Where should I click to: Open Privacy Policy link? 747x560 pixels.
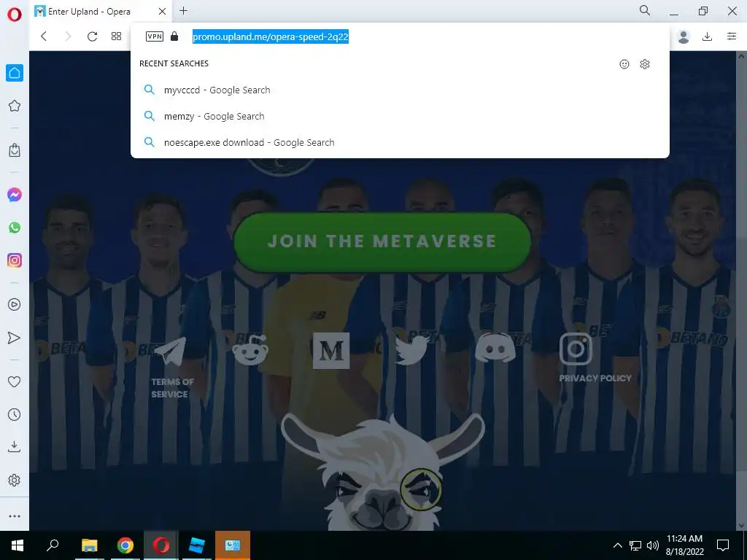click(595, 378)
